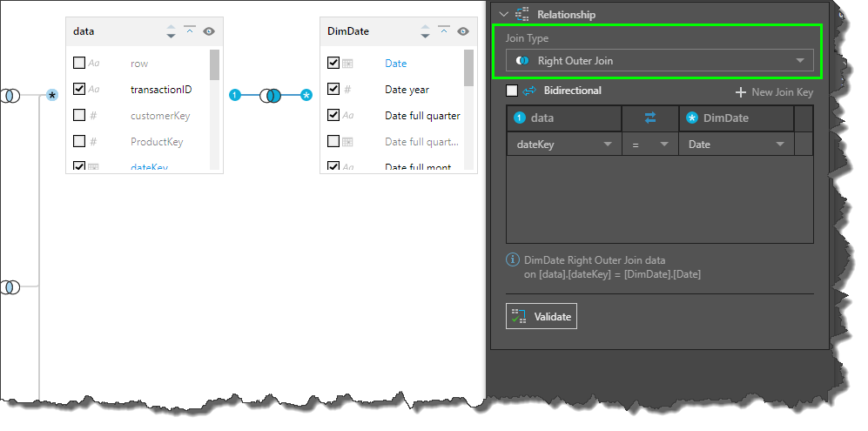Check the row column checkbox
Image resolution: width=868 pixels, height=431 pixels.
point(79,63)
